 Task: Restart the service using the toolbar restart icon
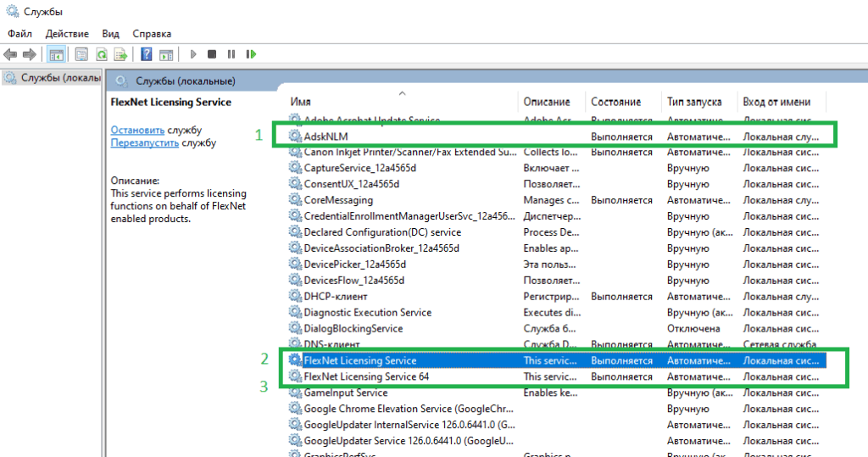click(x=251, y=54)
